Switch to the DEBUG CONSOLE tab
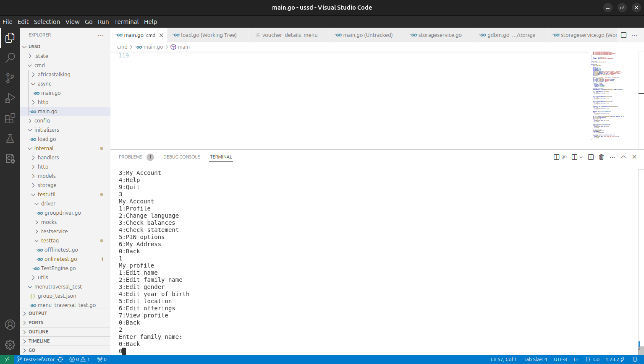Viewport: 644px width, 364px height. coord(181,157)
